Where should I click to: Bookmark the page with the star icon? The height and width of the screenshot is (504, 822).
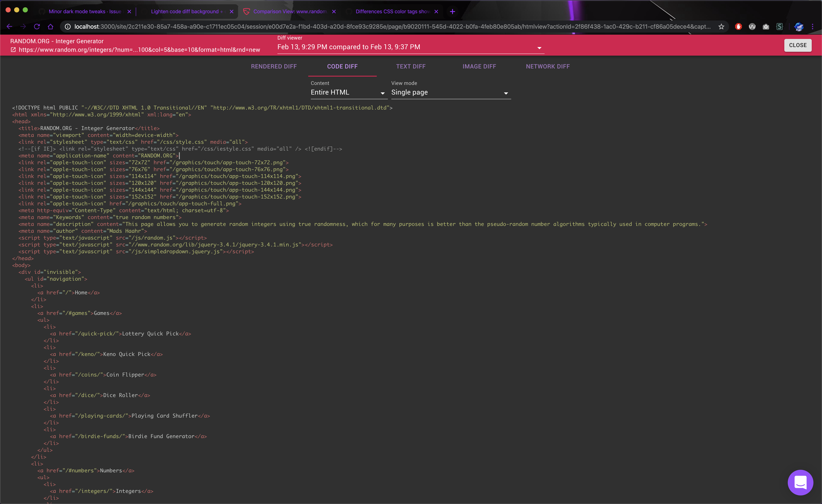tap(722, 27)
